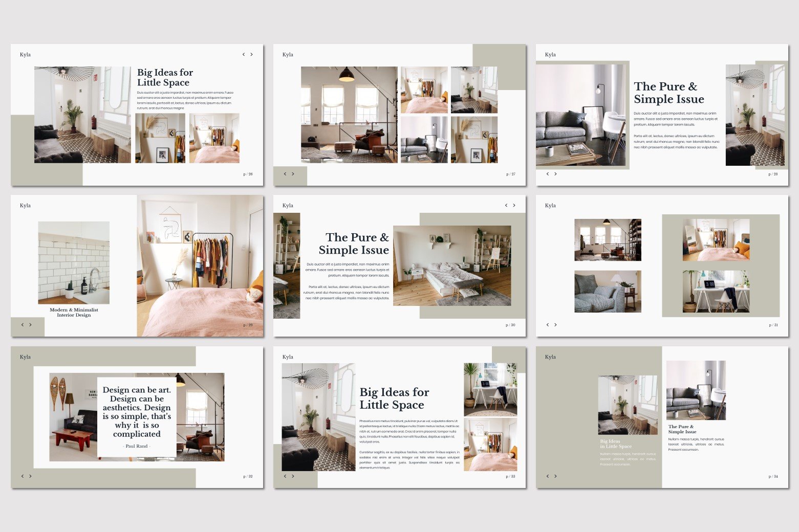The image size is (799, 532).
Task: Click the 'p / 31' page number
Action: 773,325
